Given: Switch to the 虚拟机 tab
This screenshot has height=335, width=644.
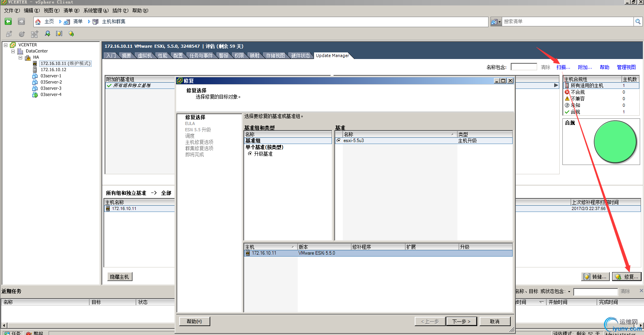Looking at the screenshot, I should pos(145,56).
